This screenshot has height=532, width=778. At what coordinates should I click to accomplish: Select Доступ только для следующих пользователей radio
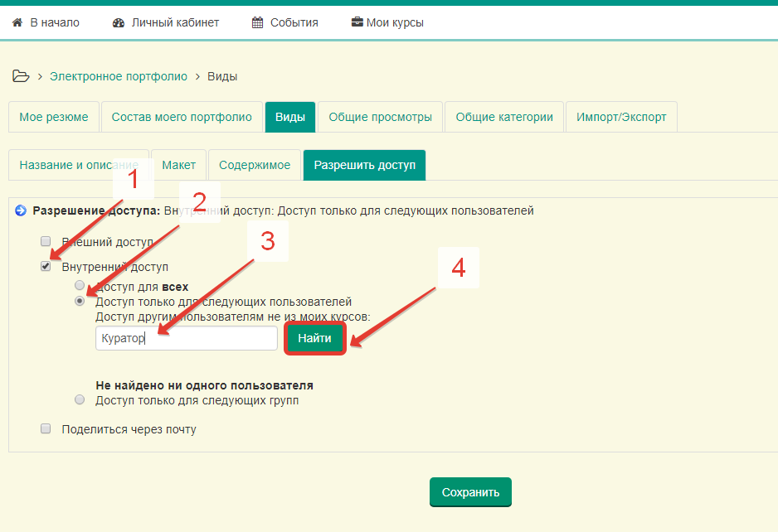pos(80,302)
